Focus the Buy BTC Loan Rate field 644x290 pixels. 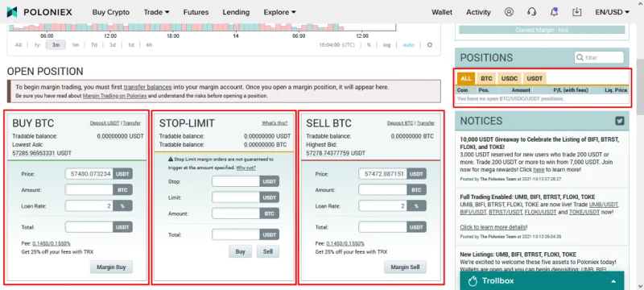tap(89, 205)
